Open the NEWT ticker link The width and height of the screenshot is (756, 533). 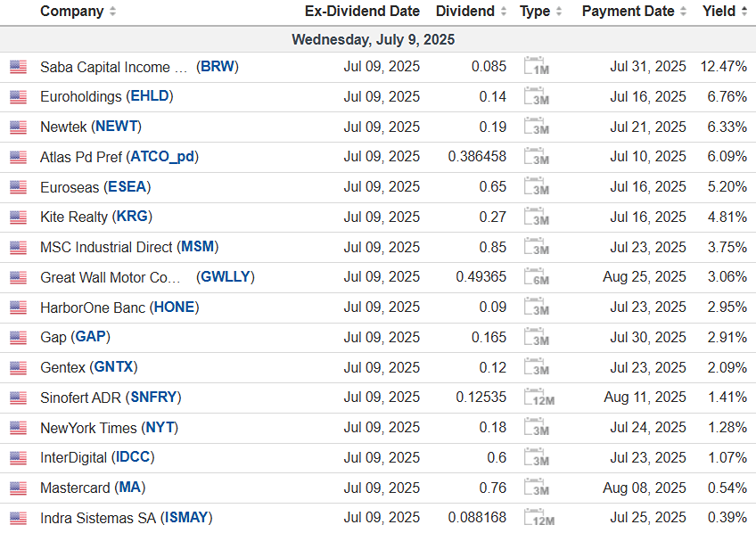click(x=117, y=127)
